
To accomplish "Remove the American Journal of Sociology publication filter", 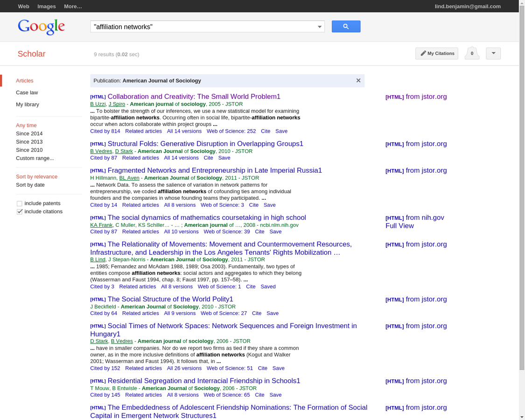I will 358,80.
